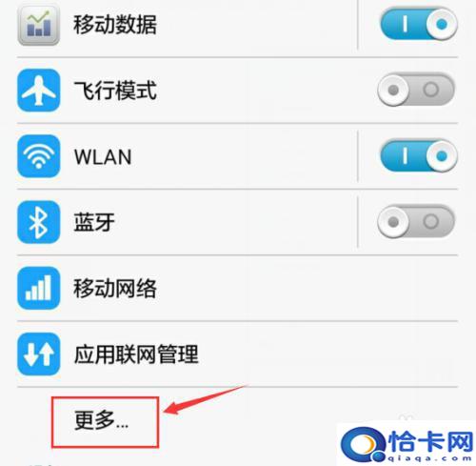
Task: Tap the mobile data chart icon
Action: (38, 25)
